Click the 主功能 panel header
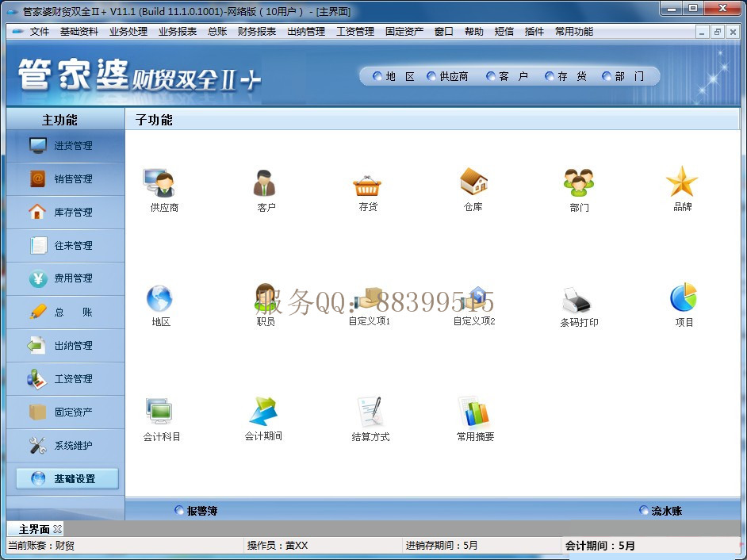 [66, 120]
